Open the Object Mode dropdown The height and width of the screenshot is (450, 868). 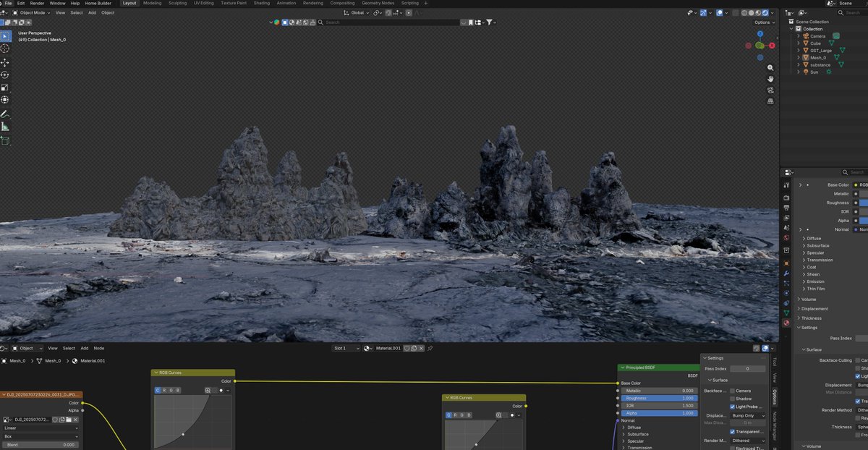(x=32, y=12)
